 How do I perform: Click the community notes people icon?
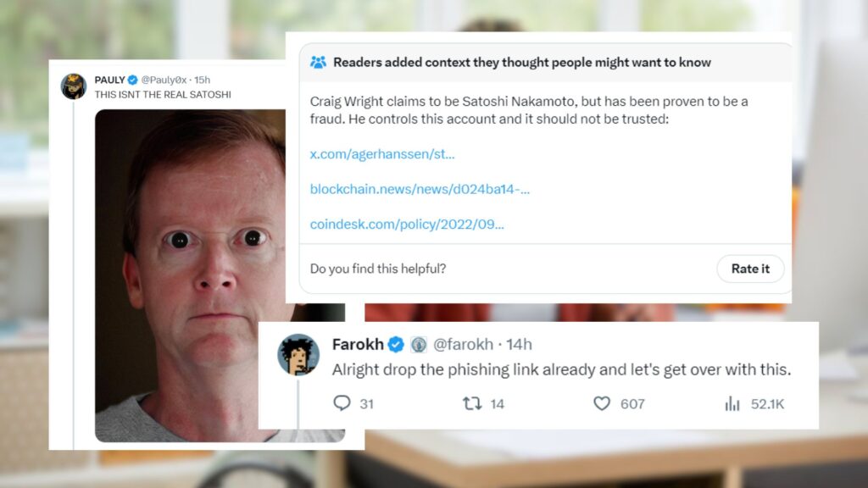click(318, 62)
